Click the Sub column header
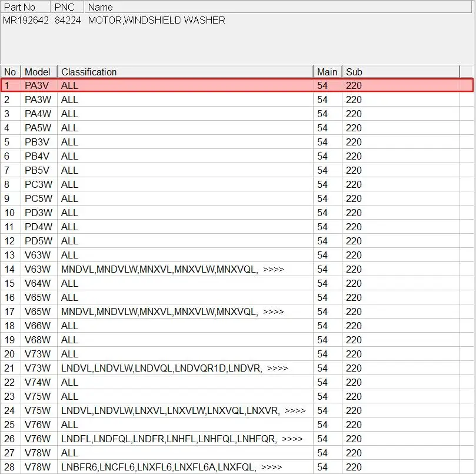This screenshot has height=474, width=476. tap(401, 72)
